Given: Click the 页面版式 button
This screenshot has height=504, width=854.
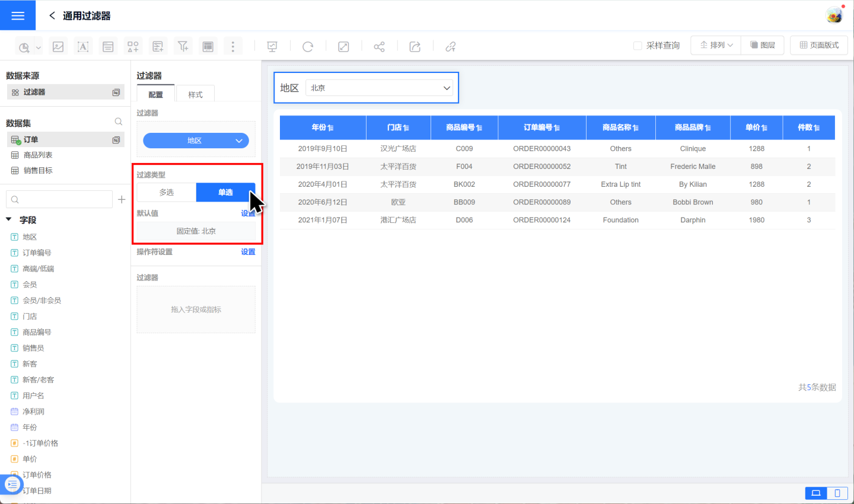Looking at the screenshot, I should (x=819, y=45).
